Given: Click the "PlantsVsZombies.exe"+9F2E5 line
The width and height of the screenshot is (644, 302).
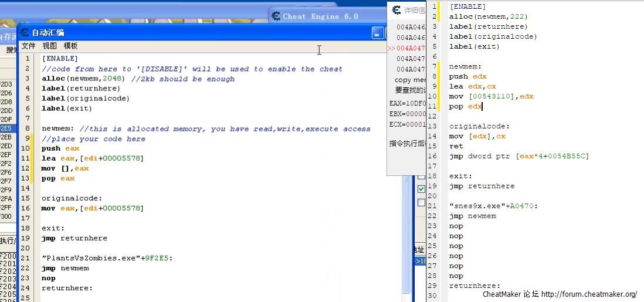Looking at the screenshot, I should (107, 258).
